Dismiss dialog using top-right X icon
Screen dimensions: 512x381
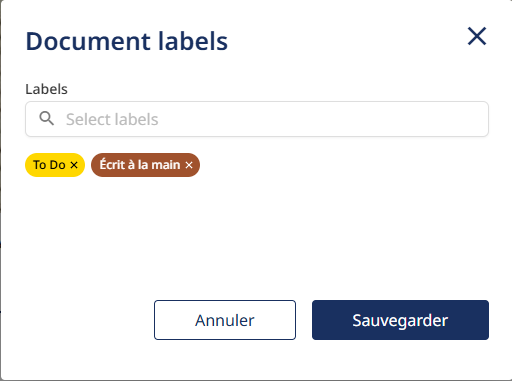point(477,36)
